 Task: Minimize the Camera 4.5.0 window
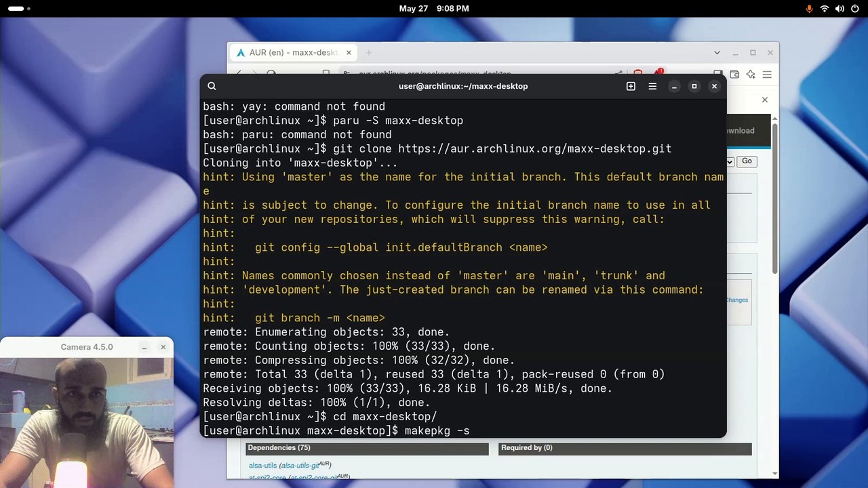[x=144, y=347]
